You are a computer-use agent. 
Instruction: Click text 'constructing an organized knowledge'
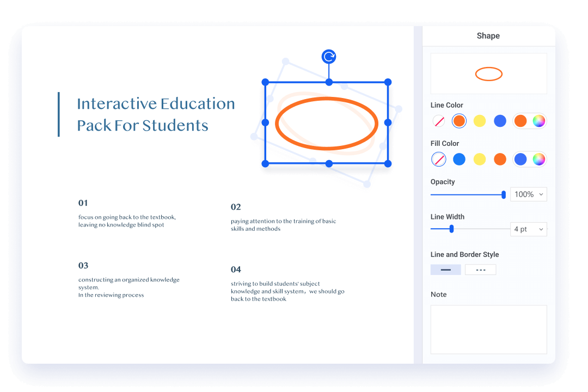[128, 280]
